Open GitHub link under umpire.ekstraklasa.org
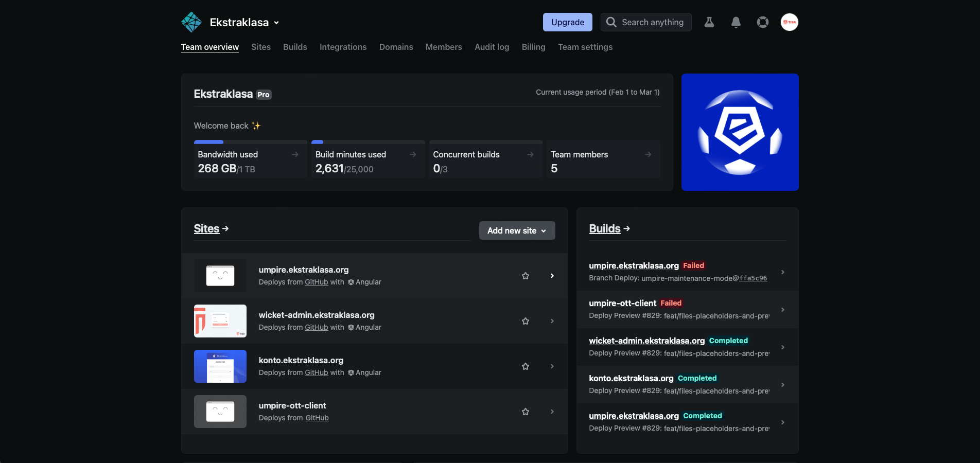The height and width of the screenshot is (463, 980). pos(317,282)
